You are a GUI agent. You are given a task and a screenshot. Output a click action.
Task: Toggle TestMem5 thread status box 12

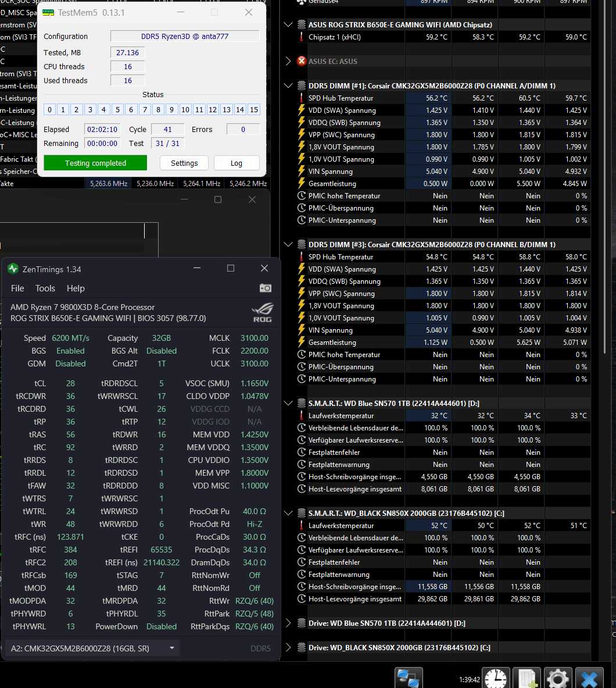coord(213,109)
